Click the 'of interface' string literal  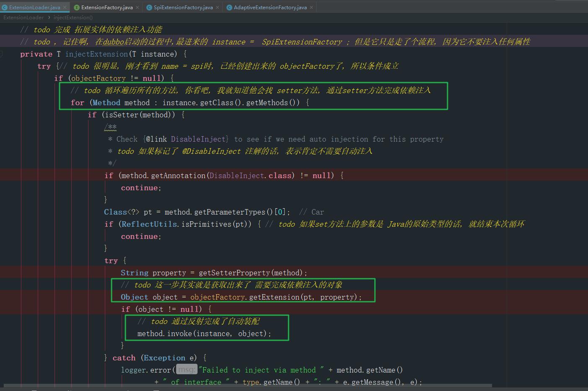[196, 382]
